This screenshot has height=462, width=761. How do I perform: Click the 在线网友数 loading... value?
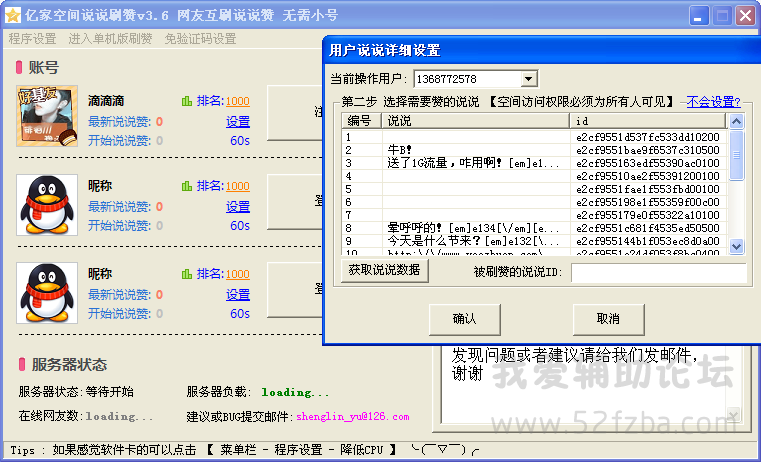(119, 416)
